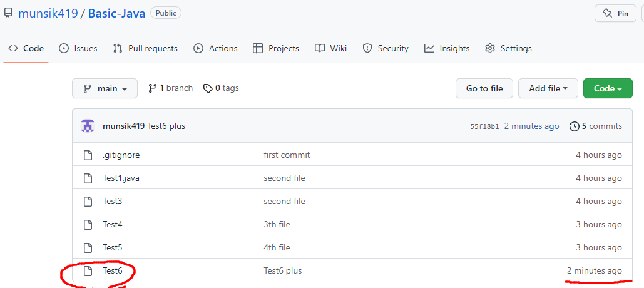The width and height of the screenshot is (644, 288).
Task: Open second file commit on Test1.java row
Action: [284, 178]
